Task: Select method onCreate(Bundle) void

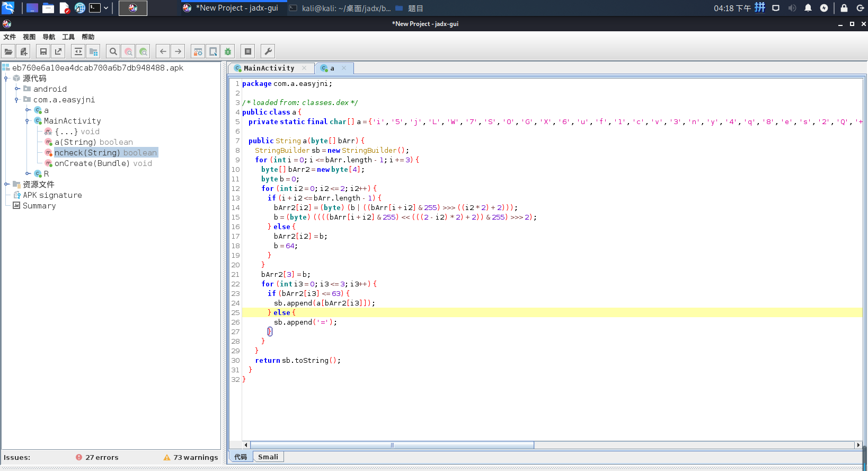Action: (x=103, y=163)
